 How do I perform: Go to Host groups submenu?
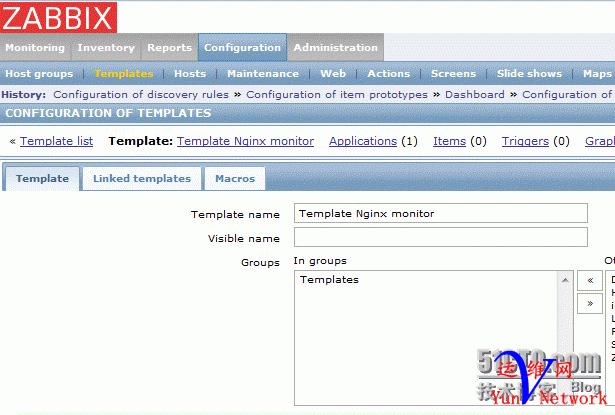click(39, 73)
